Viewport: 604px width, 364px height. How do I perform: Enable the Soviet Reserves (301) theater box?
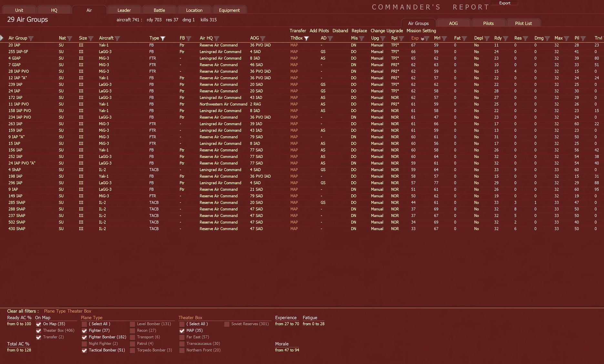pos(227,324)
